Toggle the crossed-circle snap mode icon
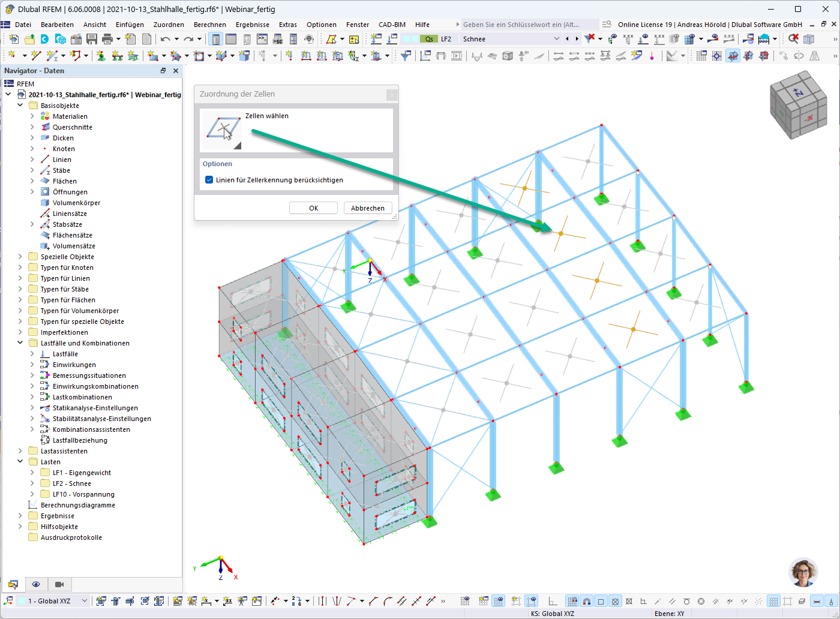The height and width of the screenshot is (619, 840). point(615,601)
